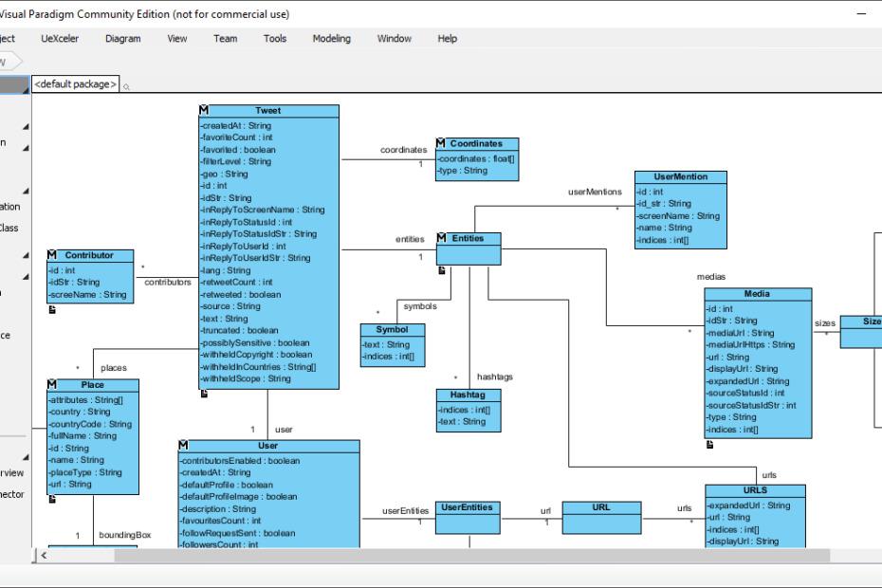
Task: Select the Class tool in the palette
Action: pos(14,228)
